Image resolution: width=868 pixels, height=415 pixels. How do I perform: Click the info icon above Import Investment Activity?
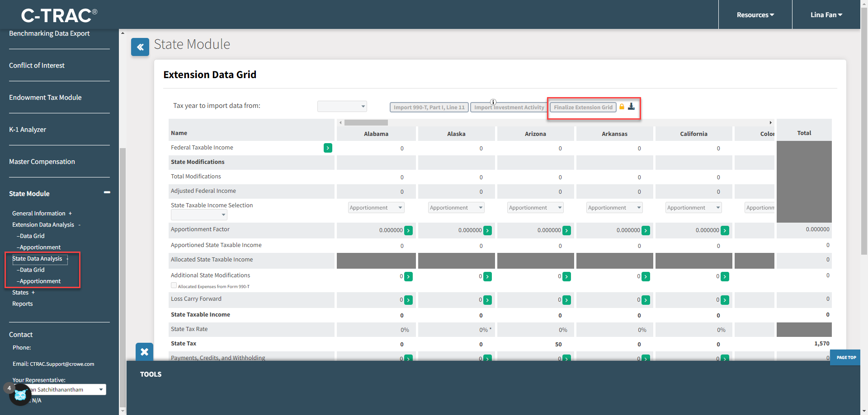point(493,102)
